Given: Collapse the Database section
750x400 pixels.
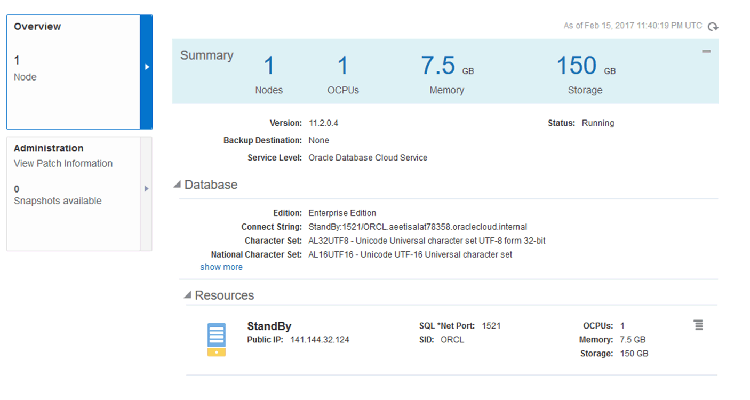Looking at the screenshot, I should pos(178,185).
